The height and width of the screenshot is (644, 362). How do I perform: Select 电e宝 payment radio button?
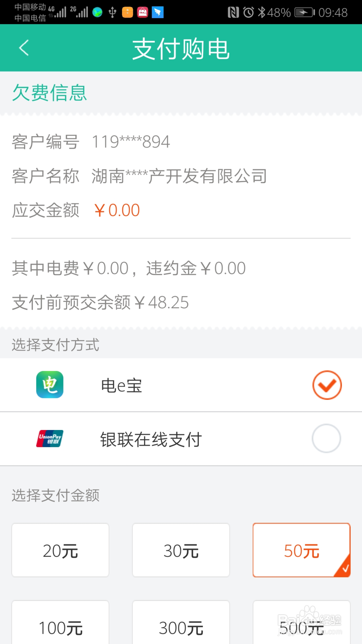pyautogui.click(x=327, y=385)
